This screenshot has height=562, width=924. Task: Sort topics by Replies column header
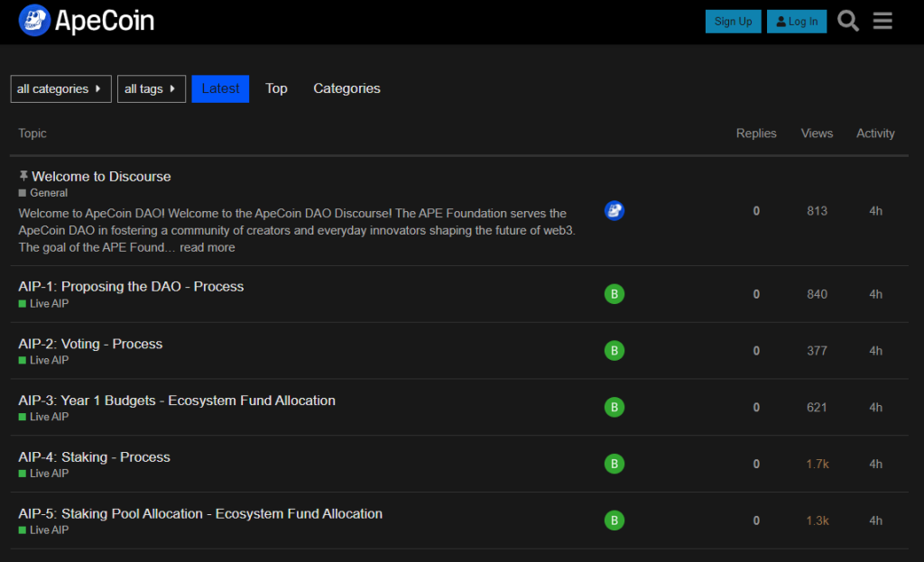point(756,134)
